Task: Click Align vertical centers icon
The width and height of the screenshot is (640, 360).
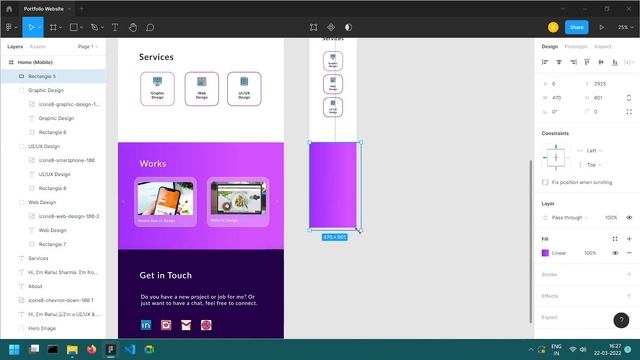Action: (601, 62)
